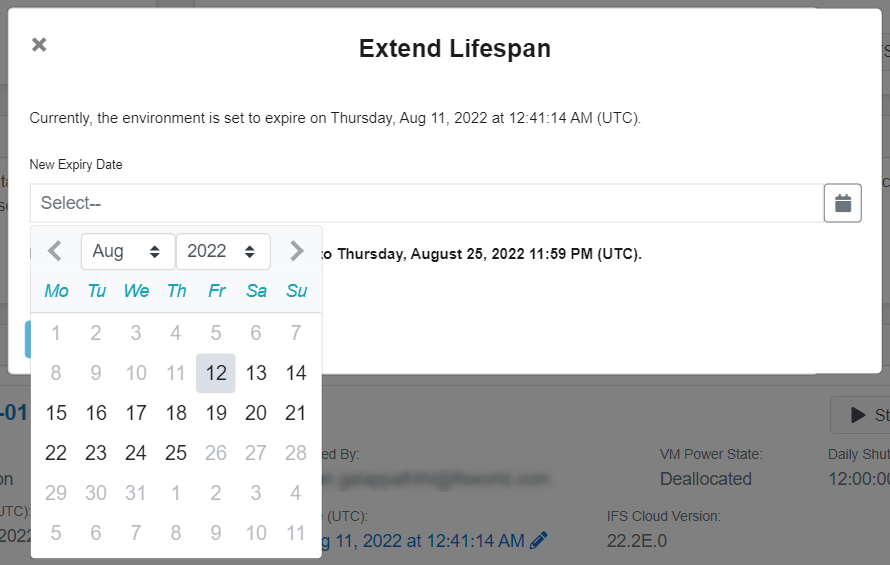The height and width of the screenshot is (565, 890).
Task: Choose August 22 in the calendar
Action: click(56, 453)
